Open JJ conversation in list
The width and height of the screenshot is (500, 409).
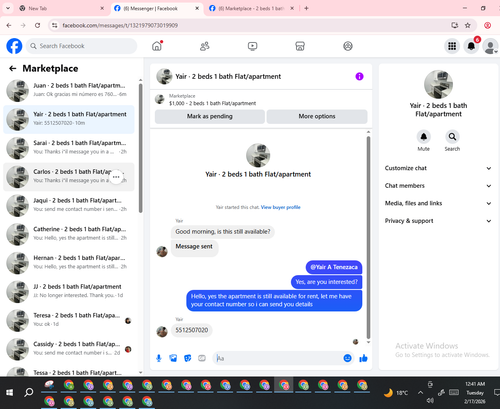[69, 291]
